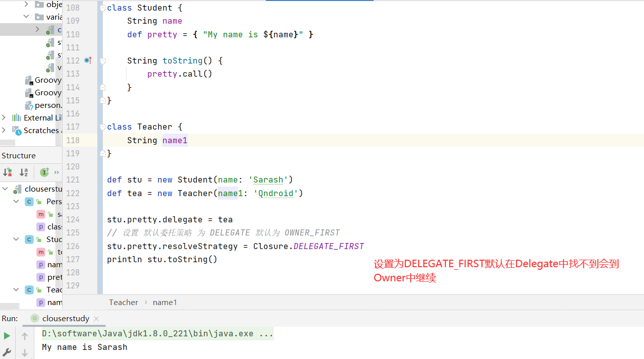Open run settings via the wrench icon

coord(7,352)
